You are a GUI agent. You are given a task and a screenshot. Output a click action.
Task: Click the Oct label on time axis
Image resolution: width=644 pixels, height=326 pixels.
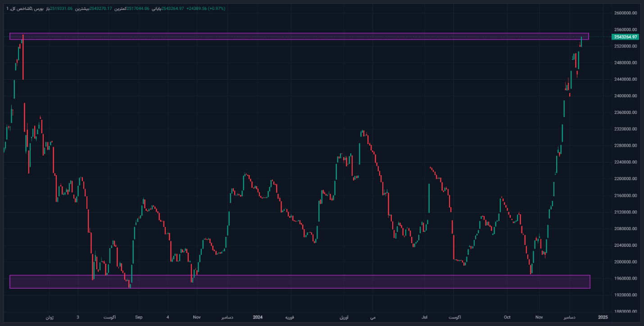click(x=507, y=317)
